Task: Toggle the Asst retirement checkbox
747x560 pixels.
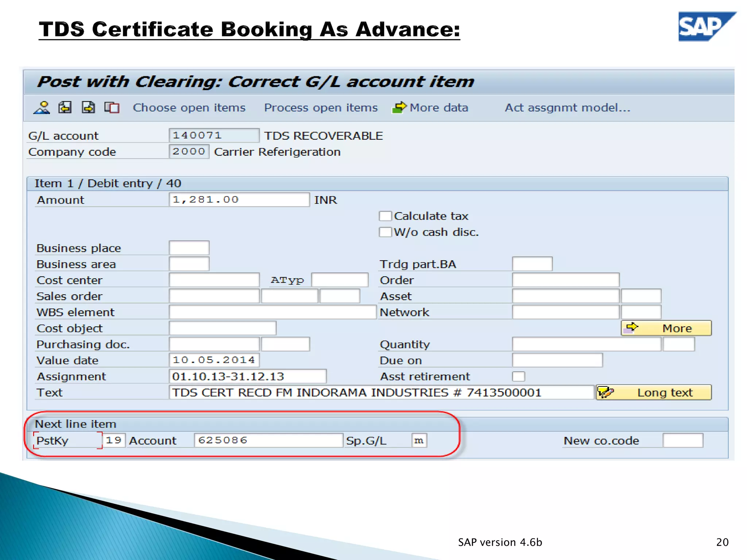Action: tap(518, 376)
